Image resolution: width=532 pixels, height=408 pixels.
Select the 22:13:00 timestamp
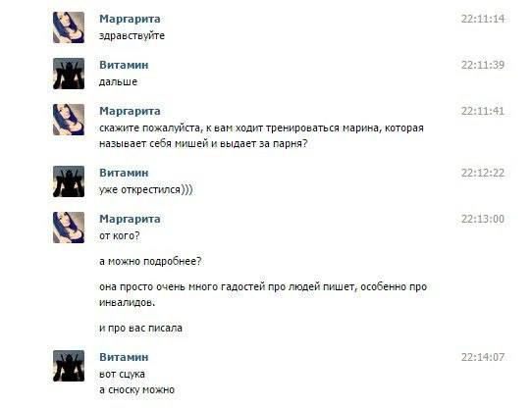483,219
